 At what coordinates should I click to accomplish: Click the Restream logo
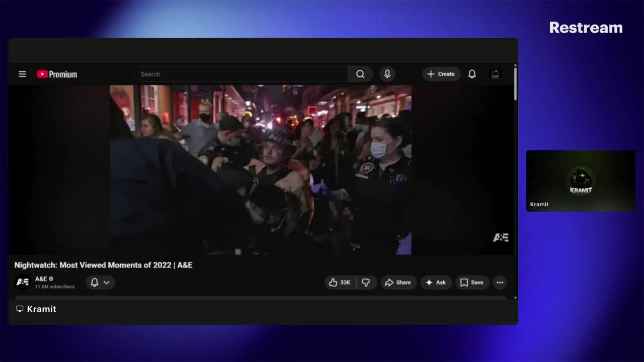click(586, 28)
